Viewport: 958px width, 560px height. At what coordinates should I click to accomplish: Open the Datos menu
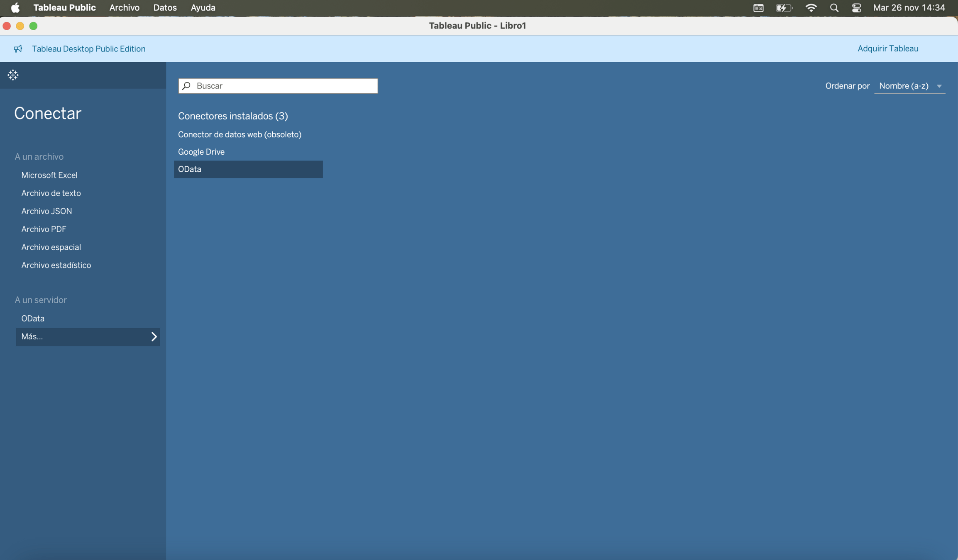(165, 8)
